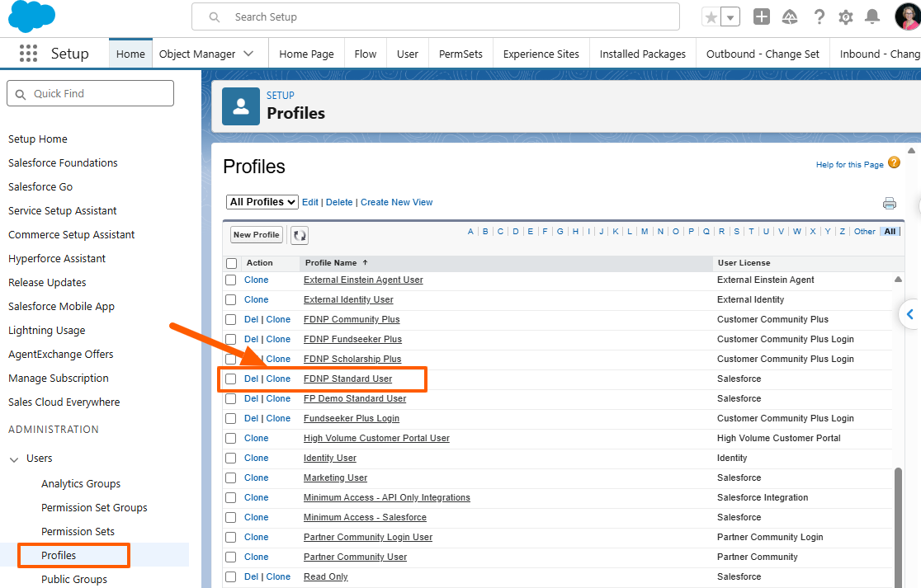Image resolution: width=921 pixels, height=588 pixels.
Task: Open the High Volume Customer Portal User profile
Action: tap(376, 439)
